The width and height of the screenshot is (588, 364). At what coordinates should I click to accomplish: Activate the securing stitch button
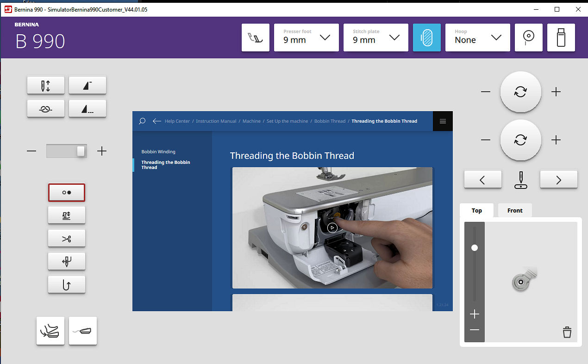45,108
